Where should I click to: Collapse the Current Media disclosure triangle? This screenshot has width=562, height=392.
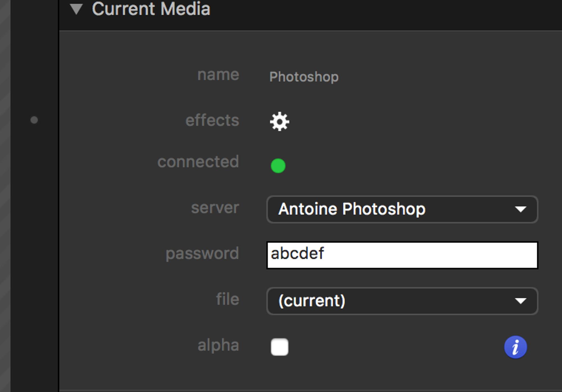pos(76,9)
